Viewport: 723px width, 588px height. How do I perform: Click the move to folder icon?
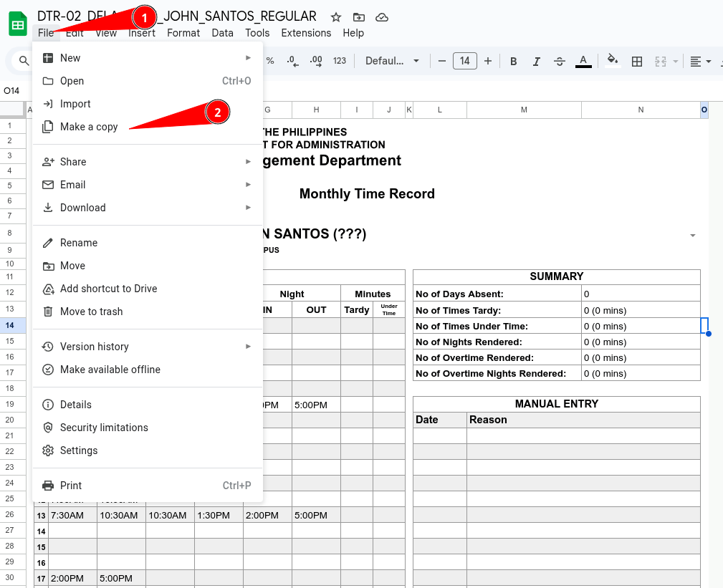click(358, 16)
